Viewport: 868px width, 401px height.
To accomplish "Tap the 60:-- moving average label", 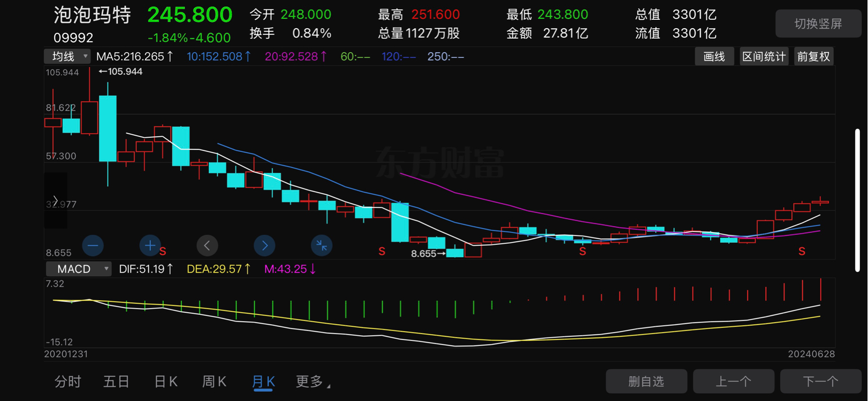I will [x=355, y=56].
